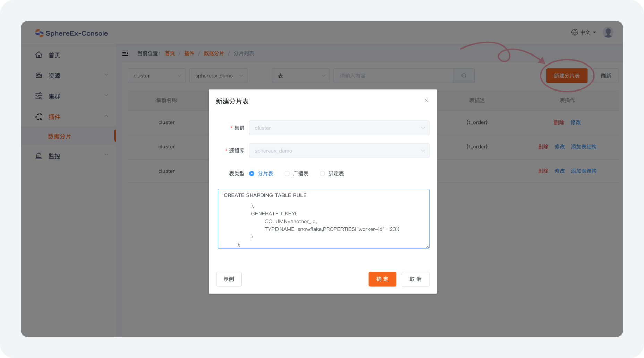Click the cluster sliders icon in sidebar
The image size is (644, 358).
pyautogui.click(x=39, y=96)
